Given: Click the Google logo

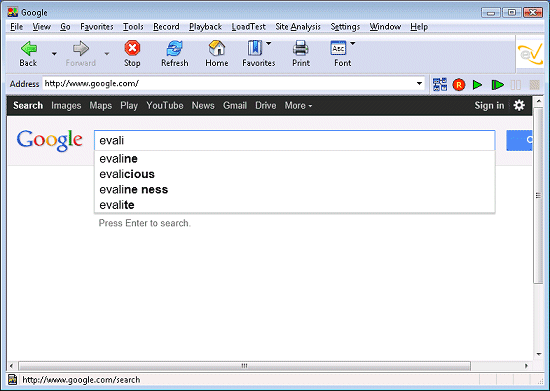Looking at the screenshot, I should coord(49,140).
